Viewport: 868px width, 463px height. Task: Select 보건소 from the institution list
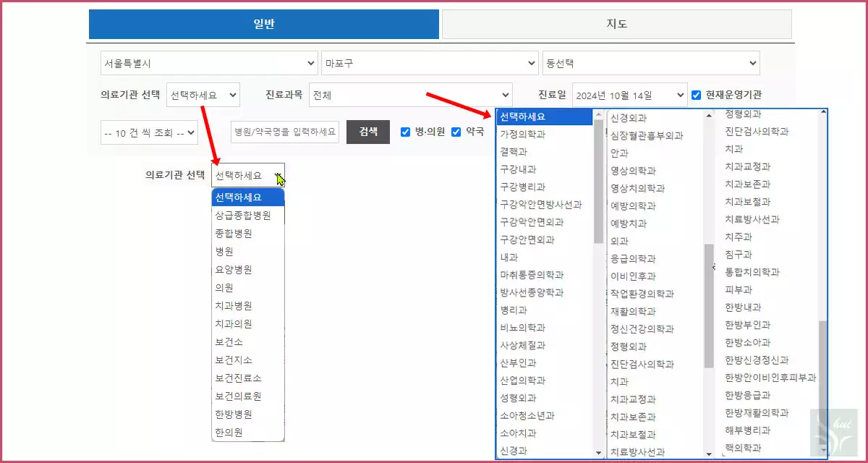231,341
